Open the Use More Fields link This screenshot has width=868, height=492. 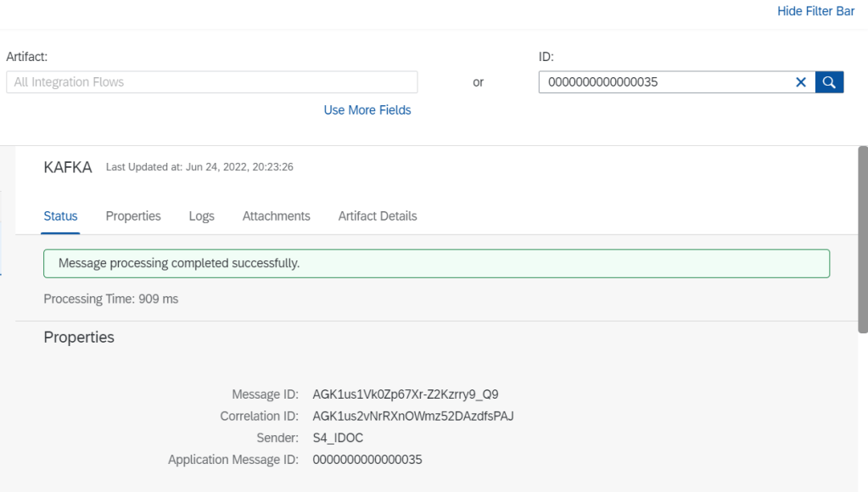(x=367, y=110)
